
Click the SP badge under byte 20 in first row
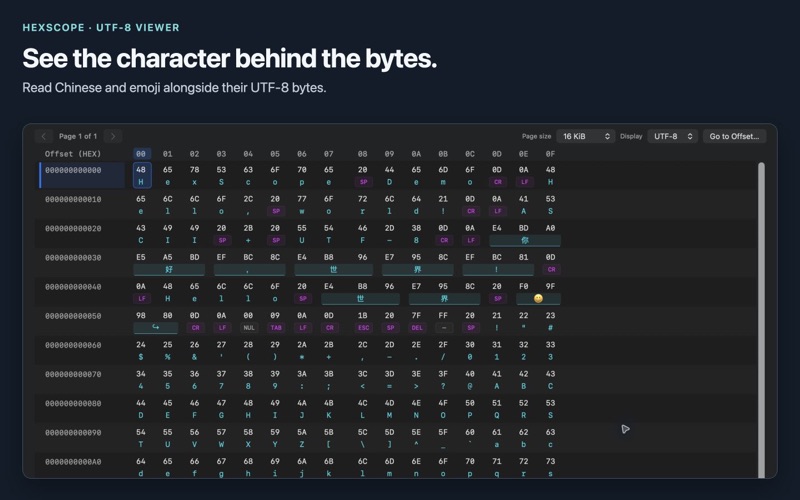[363, 182]
